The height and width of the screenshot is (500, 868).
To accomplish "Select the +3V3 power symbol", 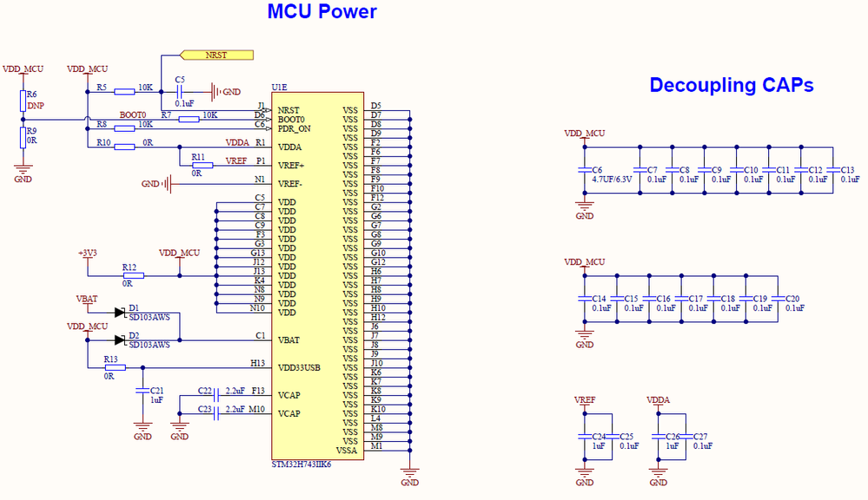I will click(88, 257).
